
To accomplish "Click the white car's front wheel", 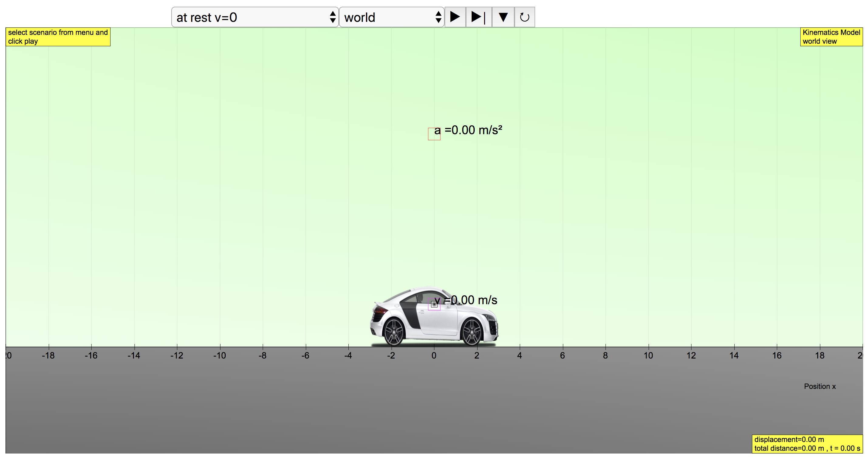I will [472, 332].
